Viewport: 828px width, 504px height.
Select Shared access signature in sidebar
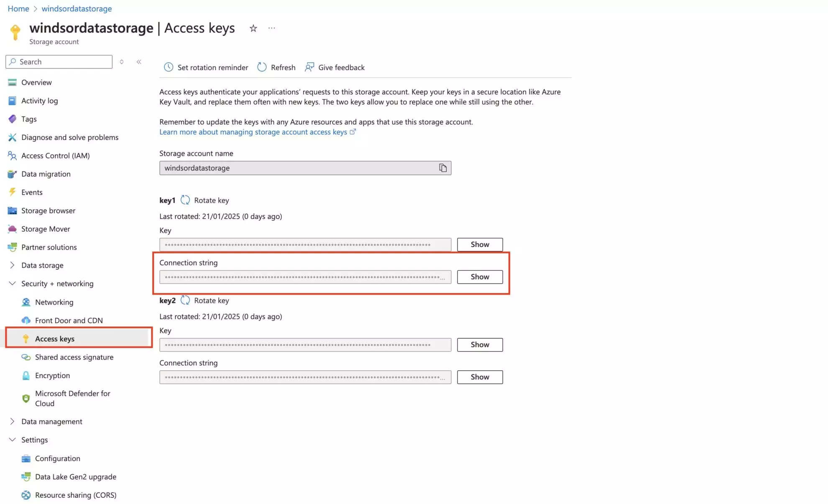[x=74, y=357]
